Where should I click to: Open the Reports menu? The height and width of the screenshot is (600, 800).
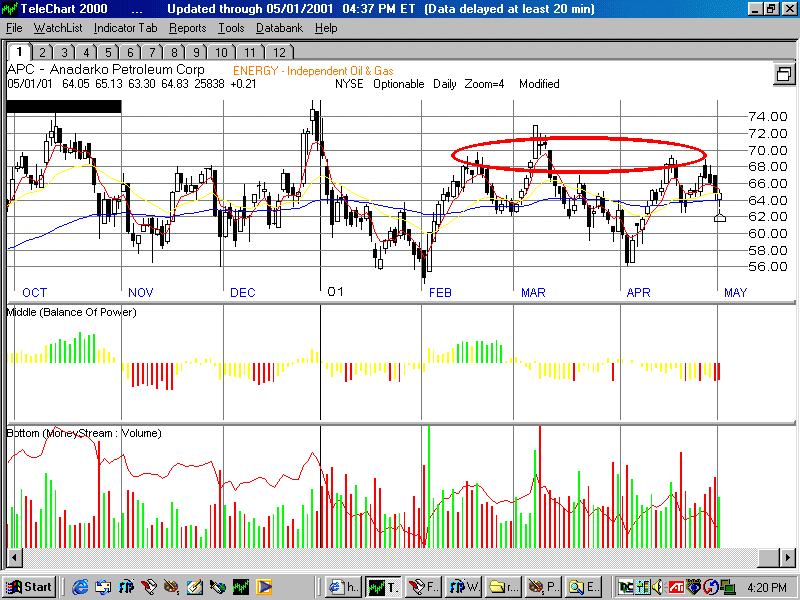tap(187, 28)
